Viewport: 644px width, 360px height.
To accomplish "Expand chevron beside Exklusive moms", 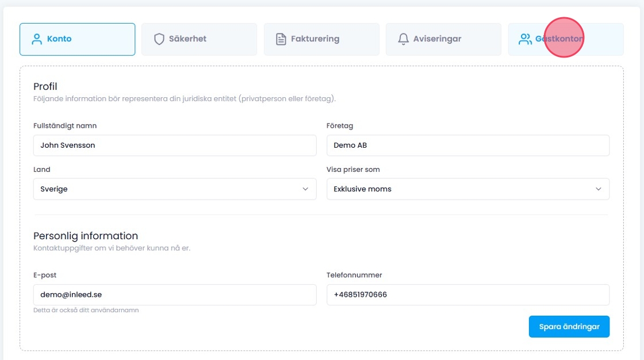I will coord(598,189).
